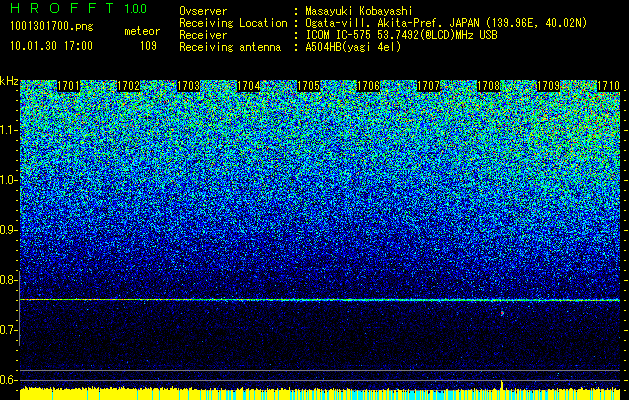Click the 1705 time marker
Image resolution: width=629 pixels, height=400 pixels.
(308, 86)
